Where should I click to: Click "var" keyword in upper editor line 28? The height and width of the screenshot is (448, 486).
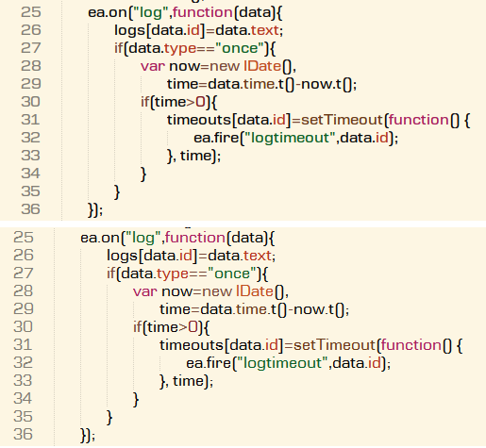coord(153,66)
